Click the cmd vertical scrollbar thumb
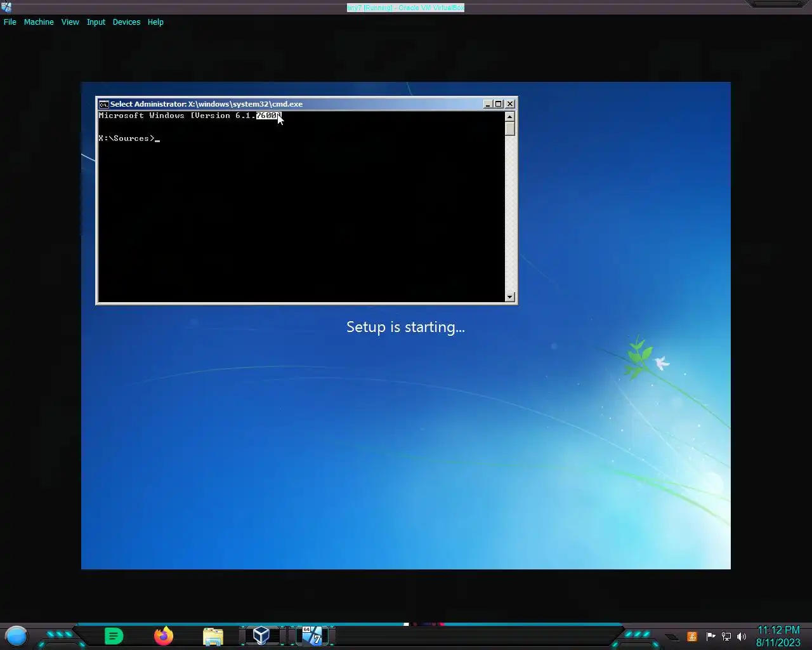Image resolution: width=812 pixels, height=650 pixels. 509,128
